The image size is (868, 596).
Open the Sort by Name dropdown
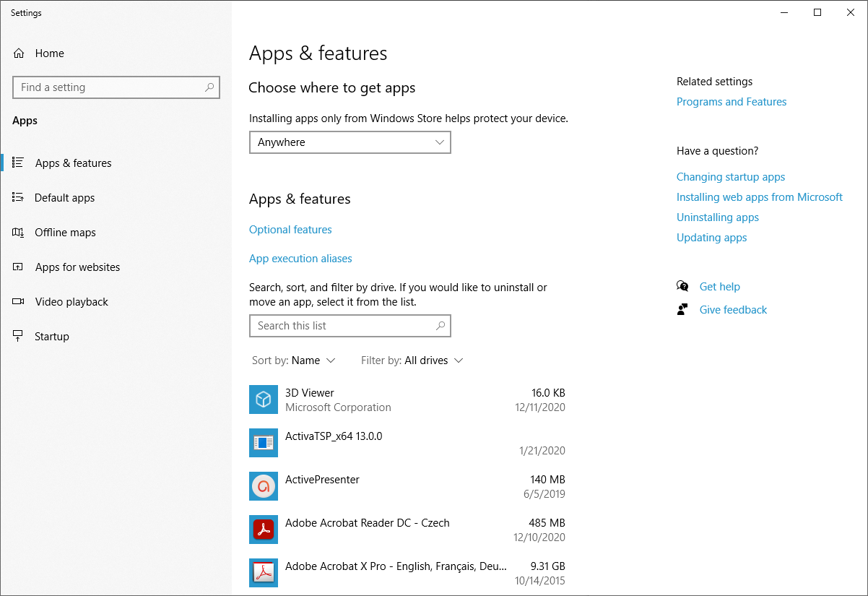click(x=294, y=360)
